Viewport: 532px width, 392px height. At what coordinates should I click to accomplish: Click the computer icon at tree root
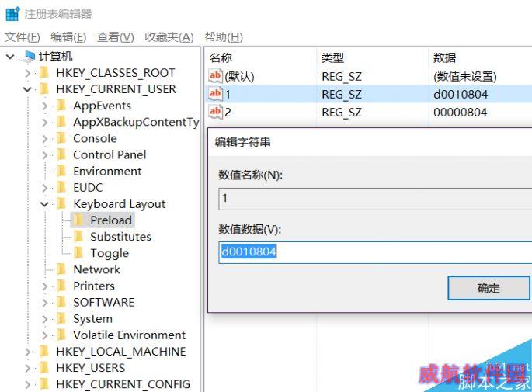pos(30,57)
